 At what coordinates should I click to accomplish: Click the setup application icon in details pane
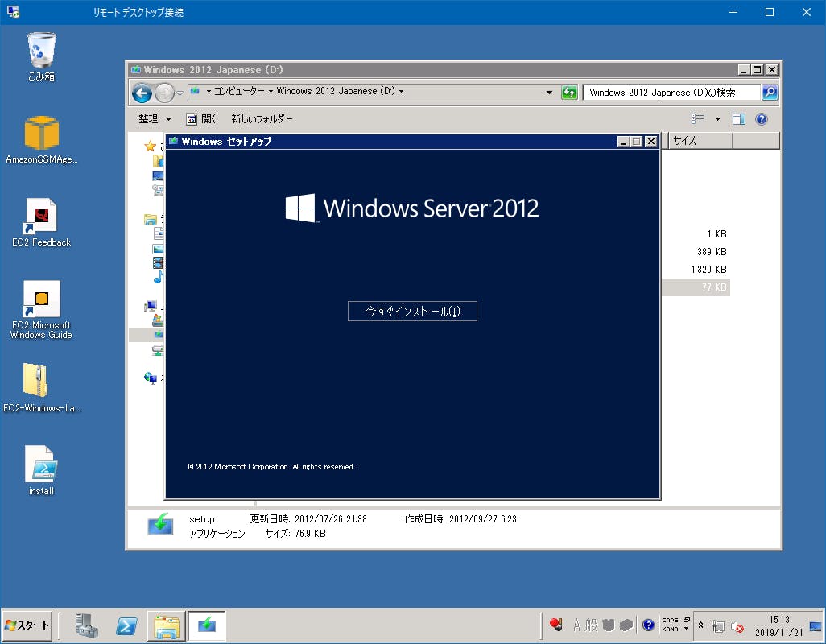[160, 525]
